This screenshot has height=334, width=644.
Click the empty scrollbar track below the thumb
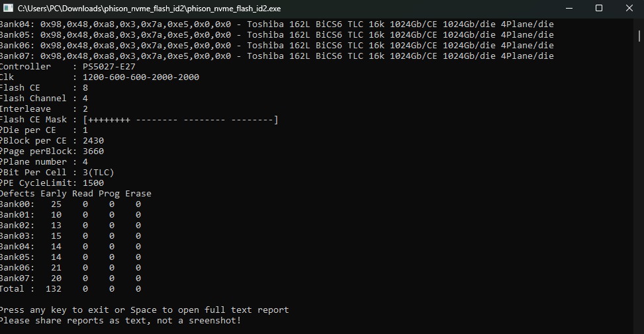pos(639,185)
